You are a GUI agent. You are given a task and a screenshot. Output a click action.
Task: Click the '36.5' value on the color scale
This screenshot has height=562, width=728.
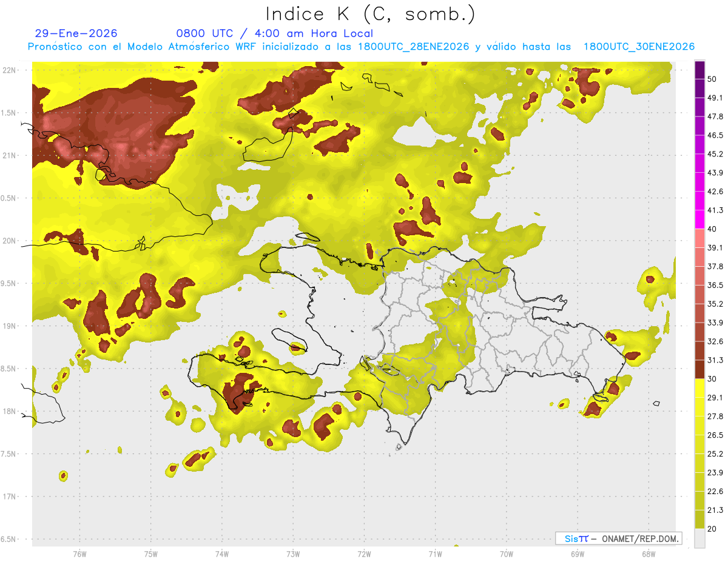click(x=715, y=285)
